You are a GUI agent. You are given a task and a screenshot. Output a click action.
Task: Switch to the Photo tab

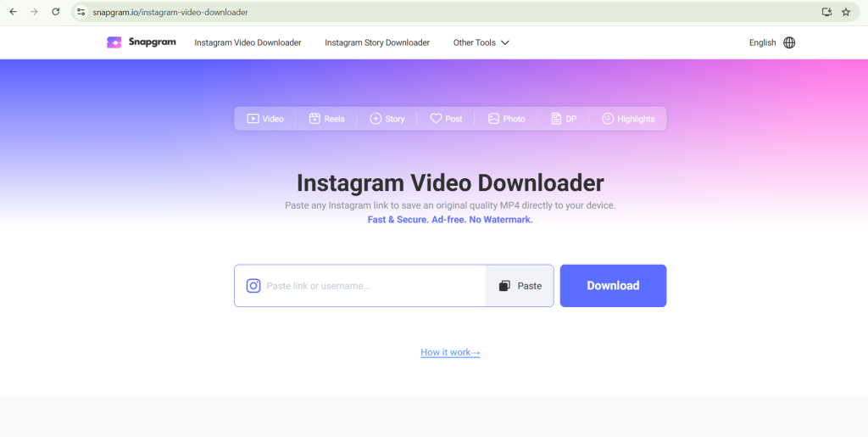click(x=506, y=119)
